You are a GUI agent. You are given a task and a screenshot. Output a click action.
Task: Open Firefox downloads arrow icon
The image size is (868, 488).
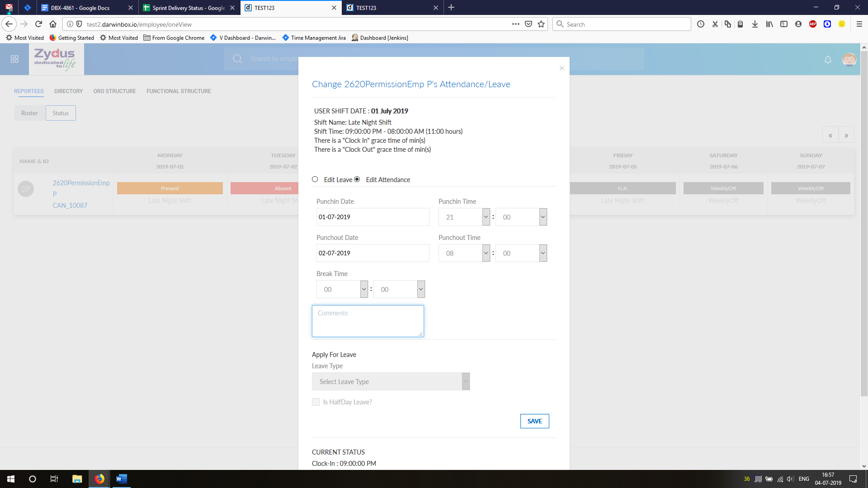coord(755,24)
